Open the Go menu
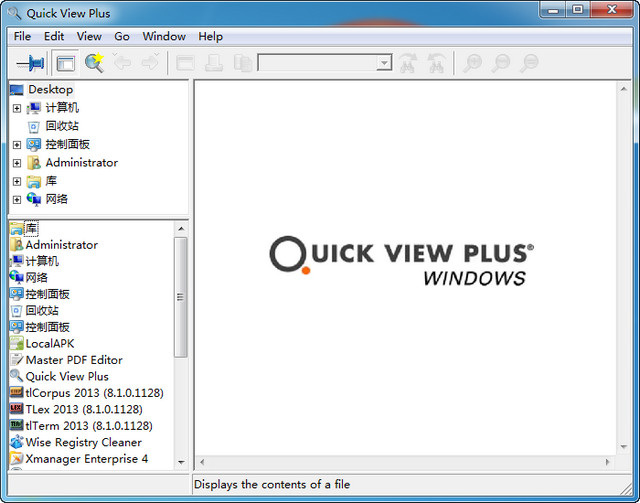Viewport: 640px width, 503px height. pyautogui.click(x=122, y=36)
